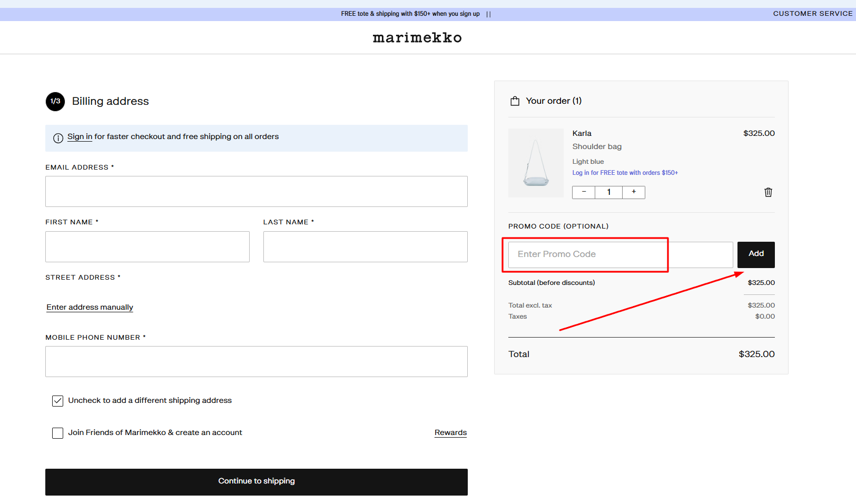Open CUSTOMER SERVICE
The image size is (856, 504).
813,13
